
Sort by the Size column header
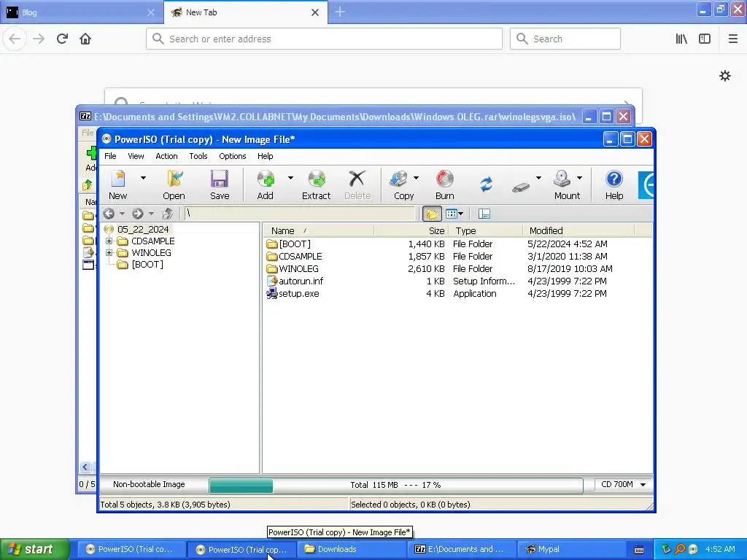[x=411, y=230]
